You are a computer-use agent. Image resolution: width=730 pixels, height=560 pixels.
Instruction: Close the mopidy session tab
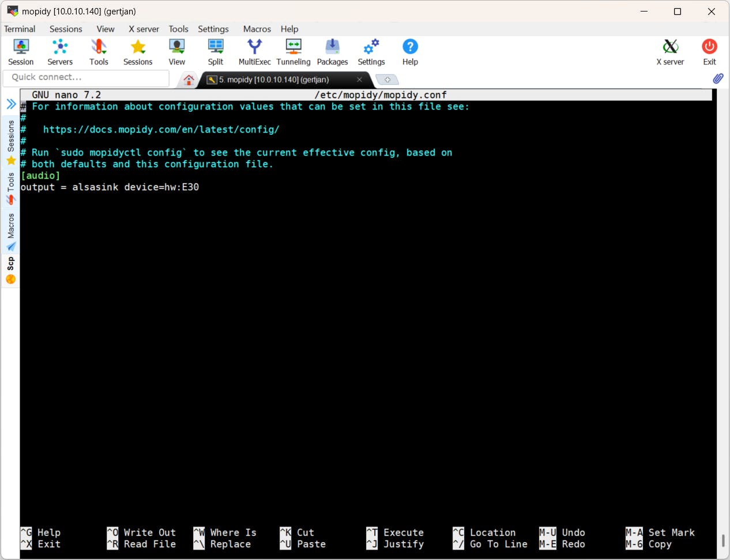coord(359,80)
